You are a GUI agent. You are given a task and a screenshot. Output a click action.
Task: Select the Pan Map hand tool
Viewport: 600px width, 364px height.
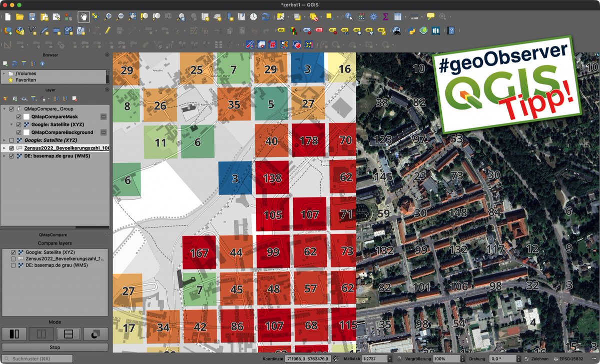(84, 16)
